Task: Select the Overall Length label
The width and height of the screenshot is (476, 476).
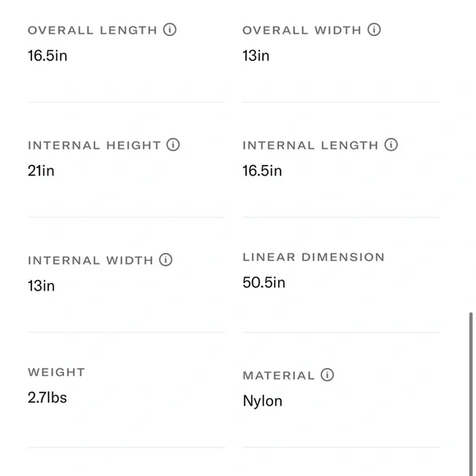Action: click(92, 30)
